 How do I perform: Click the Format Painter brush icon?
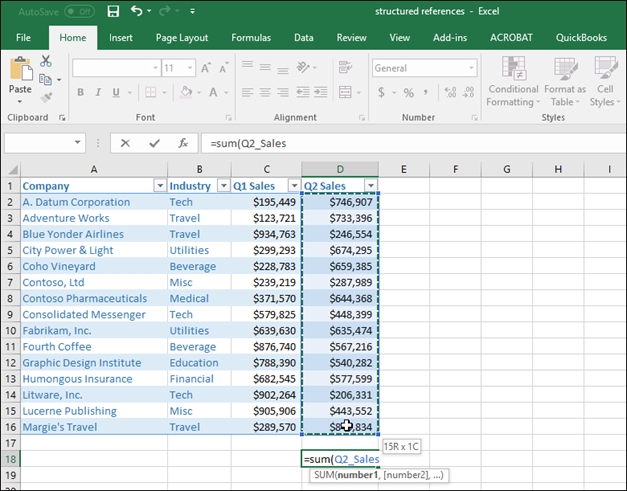coord(46,98)
